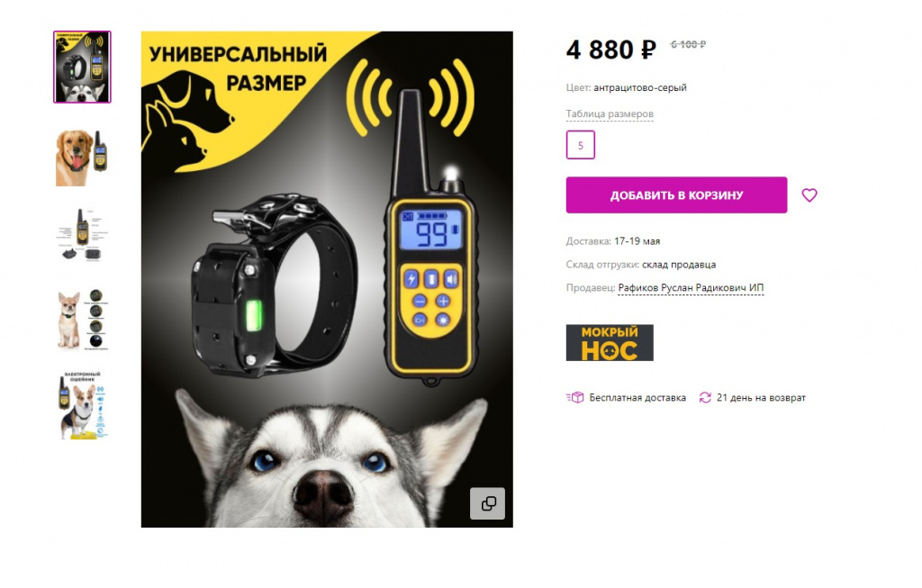Viewport: 922px width, 588px height.
Task: Open similar items icon on main photo
Action: pos(487,503)
